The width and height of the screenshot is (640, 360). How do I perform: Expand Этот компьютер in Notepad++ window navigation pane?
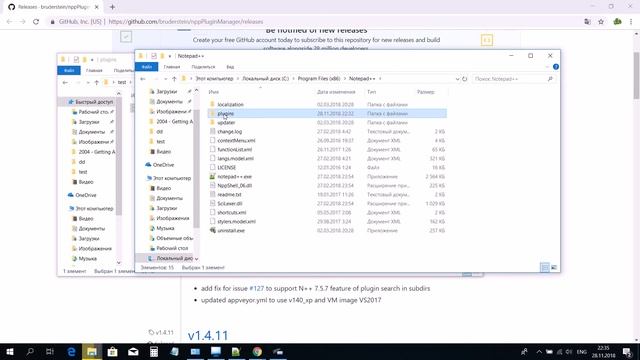171,178
